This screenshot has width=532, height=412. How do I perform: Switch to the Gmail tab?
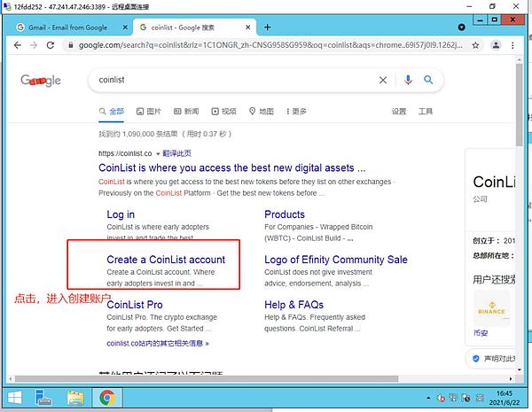click(x=71, y=27)
